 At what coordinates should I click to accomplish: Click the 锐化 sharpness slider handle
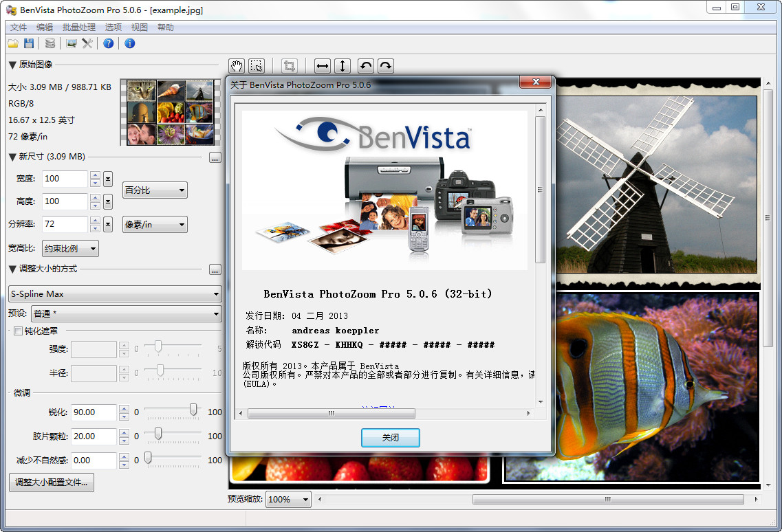pyautogui.click(x=193, y=410)
